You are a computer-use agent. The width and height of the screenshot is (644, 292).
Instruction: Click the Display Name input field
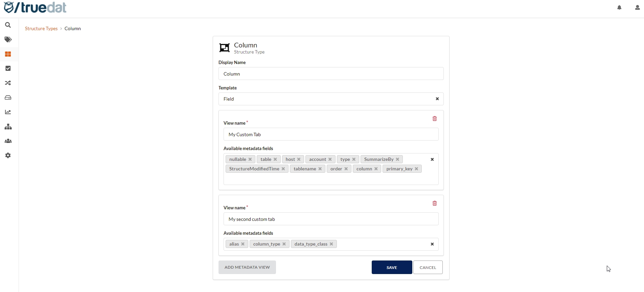click(331, 74)
